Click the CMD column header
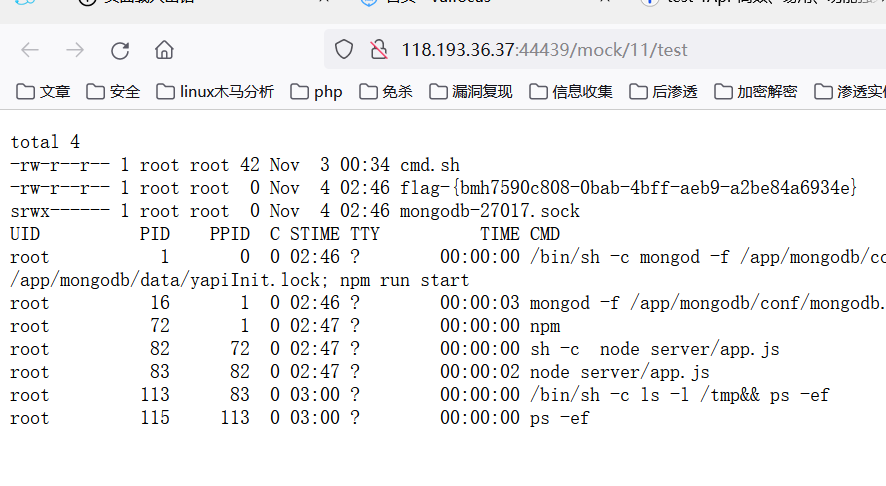The width and height of the screenshot is (886, 486). [x=545, y=234]
